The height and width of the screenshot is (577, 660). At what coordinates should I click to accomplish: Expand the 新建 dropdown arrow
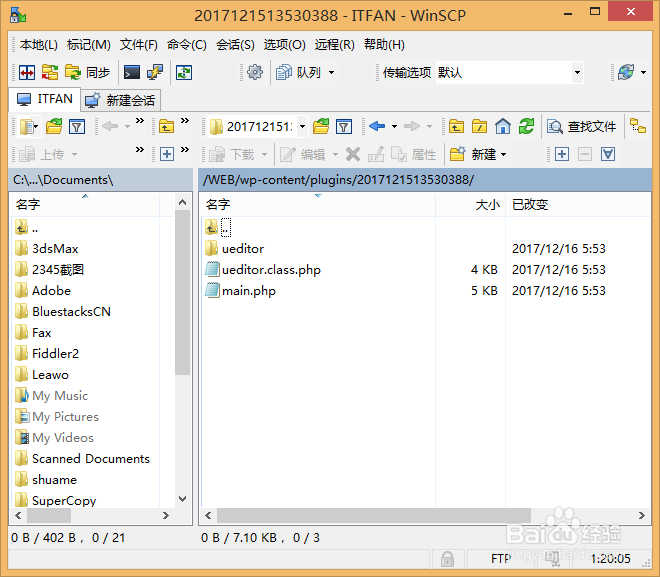[x=503, y=154]
